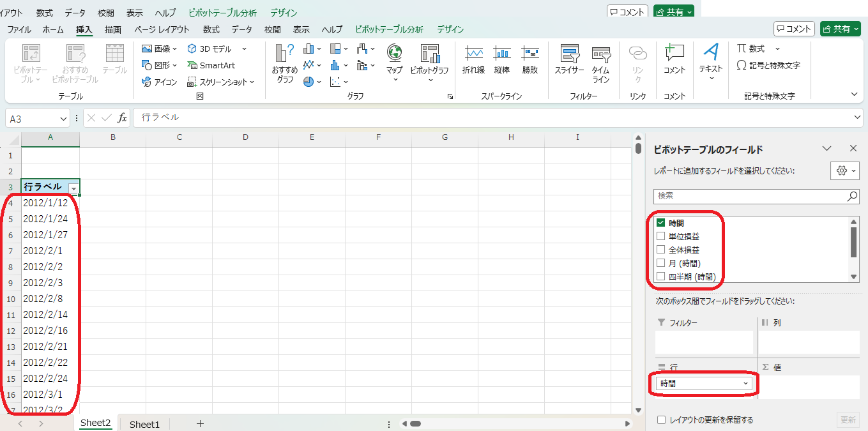Insert a column or bar chart
The image size is (868, 431).
tap(312, 49)
